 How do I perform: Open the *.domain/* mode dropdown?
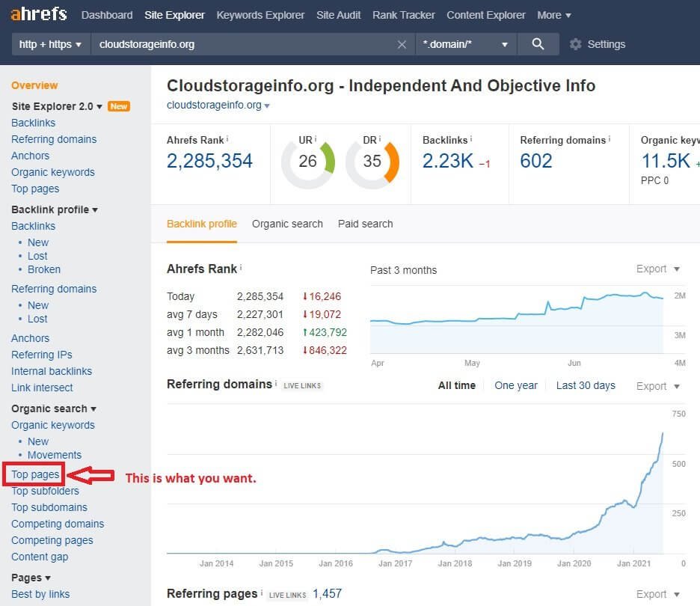tap(466, 44)
